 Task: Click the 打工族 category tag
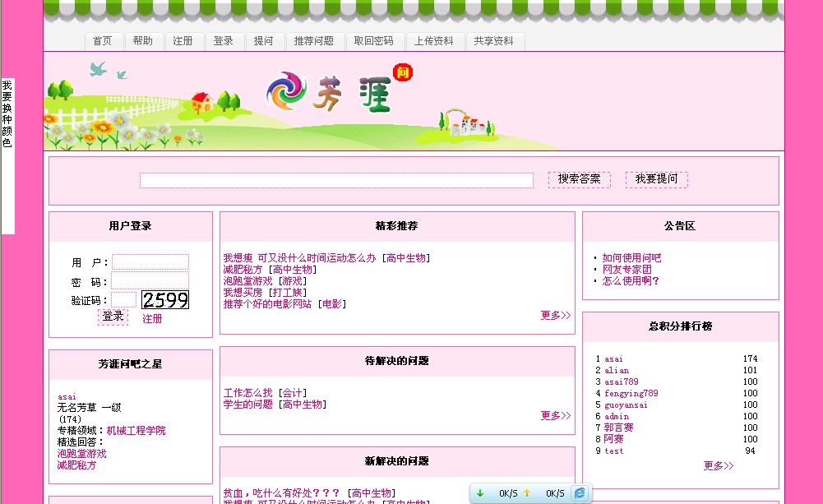(288, 293)
